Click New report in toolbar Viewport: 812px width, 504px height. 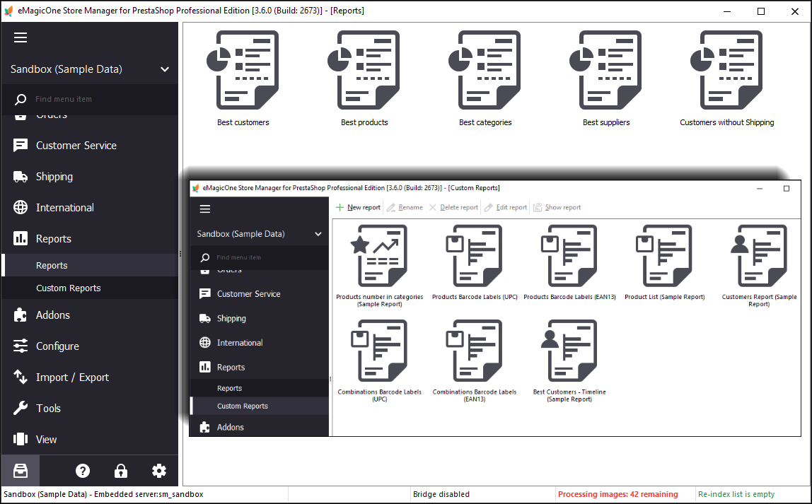pyautogui.click(x=358, y=208)
